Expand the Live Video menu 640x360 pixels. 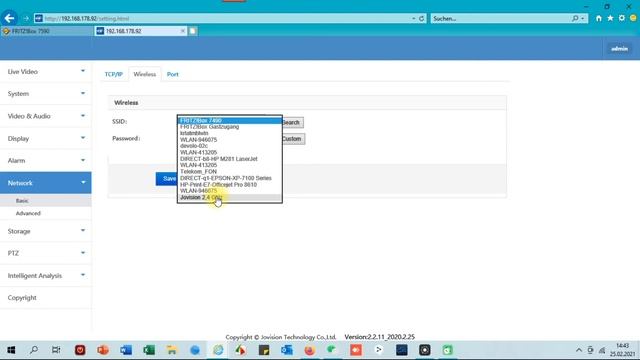(46, 71)
